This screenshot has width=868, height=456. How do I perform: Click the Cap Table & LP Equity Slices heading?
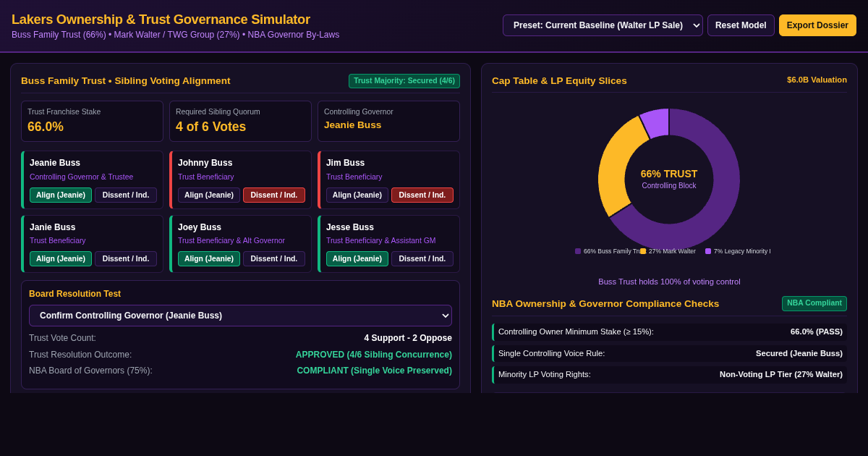pyautogui.click(x=559, y=81)
